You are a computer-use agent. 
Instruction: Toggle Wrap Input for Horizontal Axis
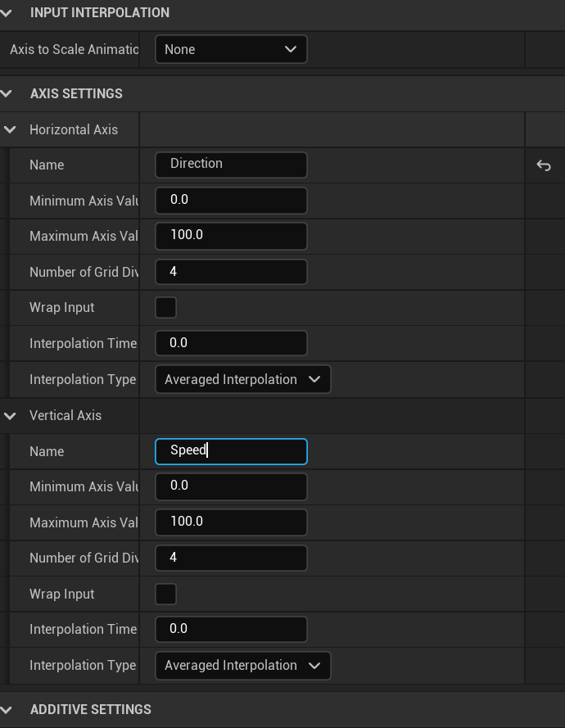tap(165, 308)
